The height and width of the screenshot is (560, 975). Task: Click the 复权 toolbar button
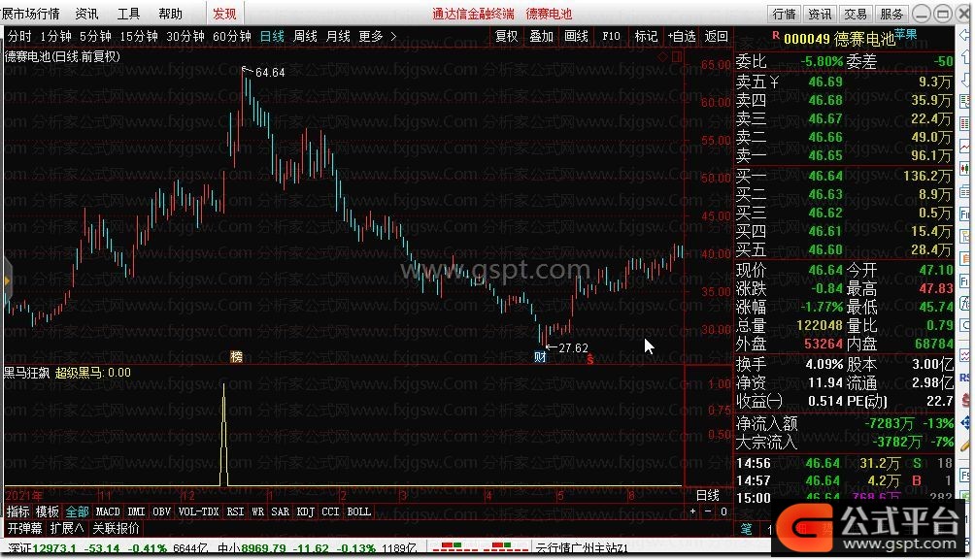(x=507, y=37)
